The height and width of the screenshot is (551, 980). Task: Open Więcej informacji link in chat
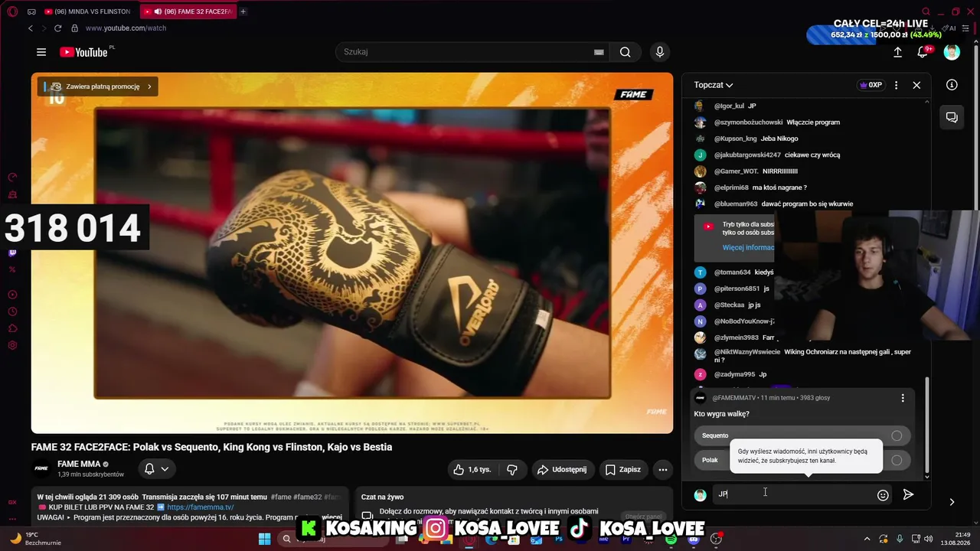(x=748, y=247)
